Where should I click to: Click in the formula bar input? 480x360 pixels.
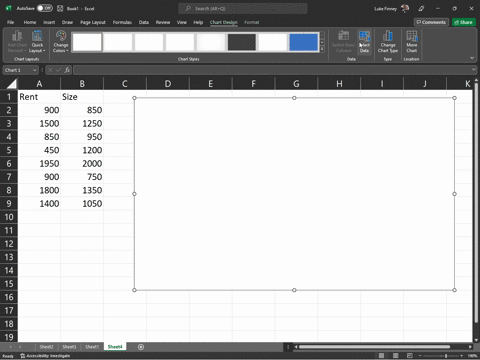(x=272, y=70)
